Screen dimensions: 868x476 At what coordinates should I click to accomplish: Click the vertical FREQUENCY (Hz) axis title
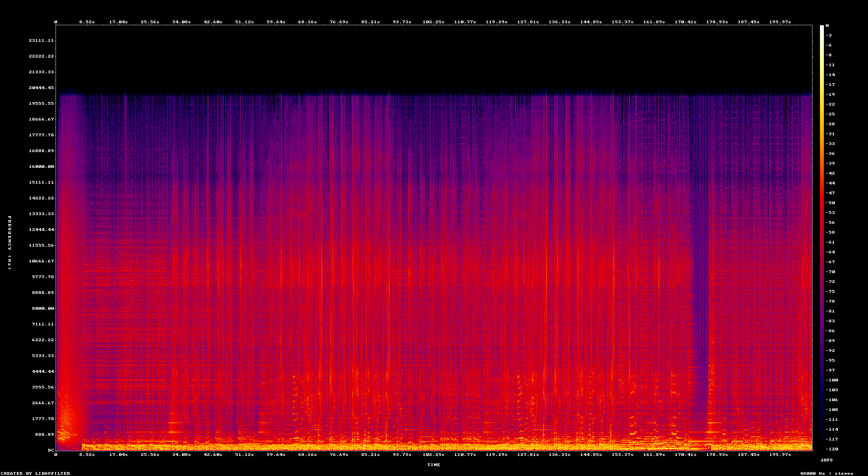click(x=9, y=243)
